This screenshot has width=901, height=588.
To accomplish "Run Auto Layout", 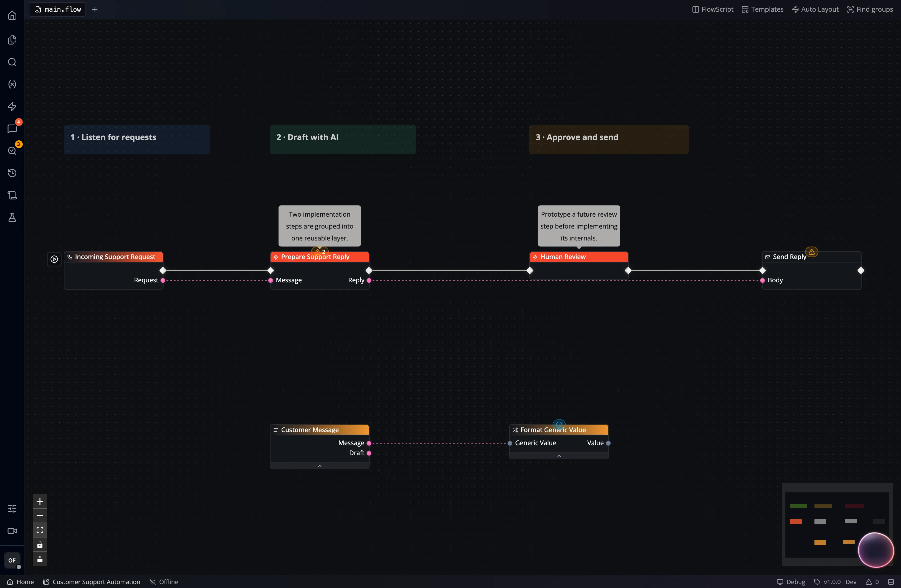I will pos(815,9).
